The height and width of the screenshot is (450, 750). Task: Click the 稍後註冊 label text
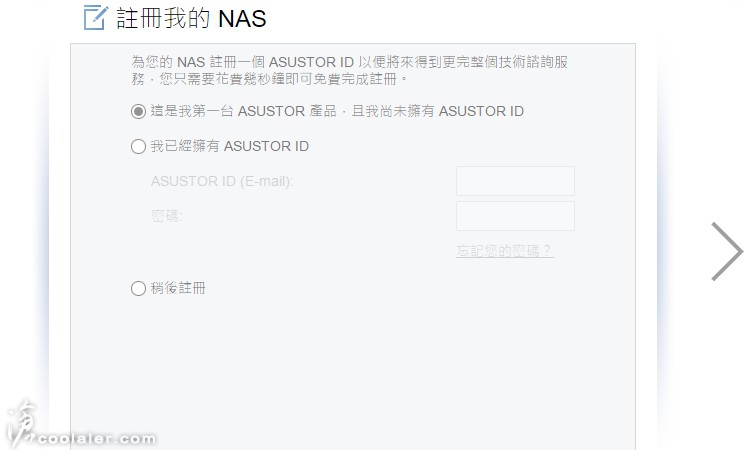click(178, 288)
